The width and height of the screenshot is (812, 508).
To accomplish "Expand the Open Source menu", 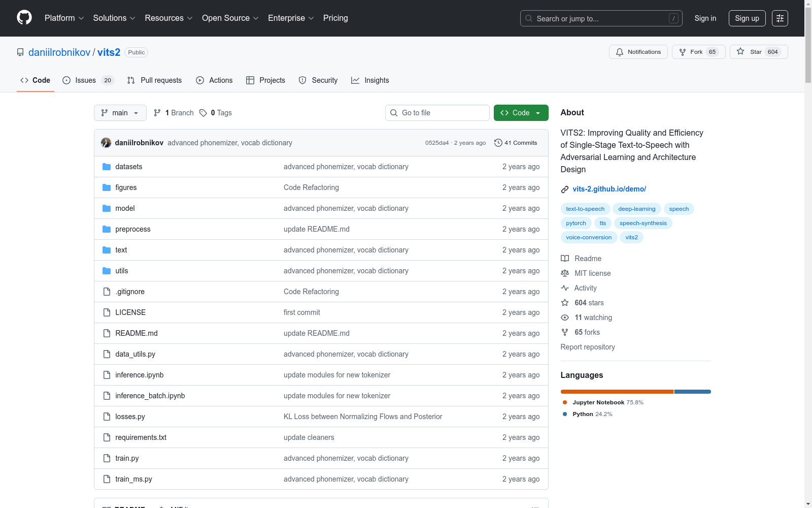I will click(x=230, y=18).
